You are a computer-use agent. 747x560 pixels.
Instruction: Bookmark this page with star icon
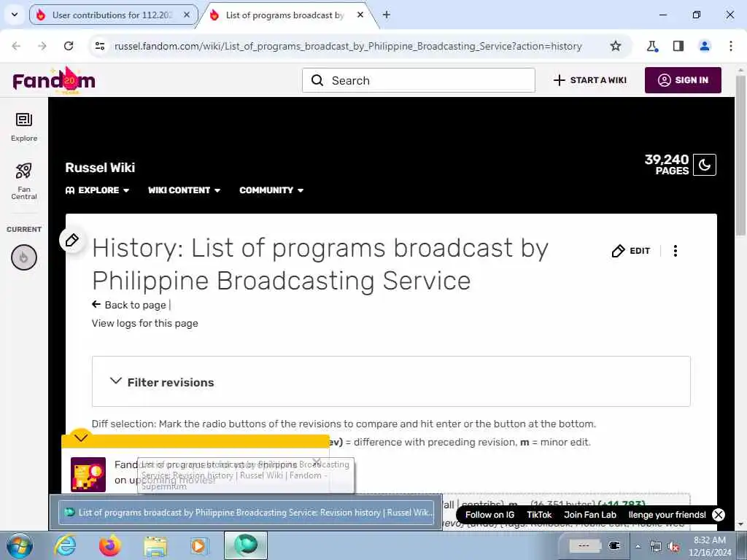(x=616, y=46)
